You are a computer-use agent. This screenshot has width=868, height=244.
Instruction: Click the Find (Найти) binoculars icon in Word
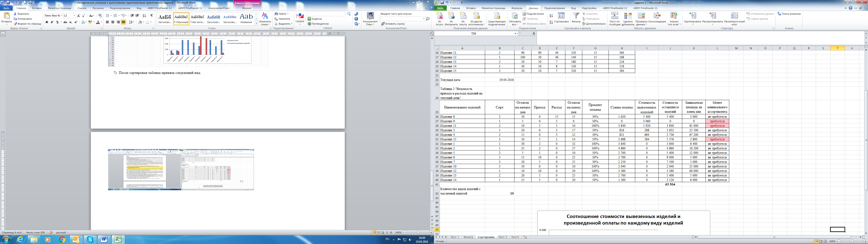(276, 14)
